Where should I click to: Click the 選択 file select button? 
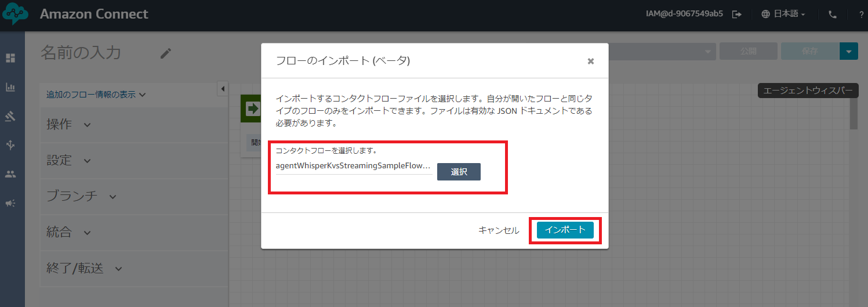click(459, 172)
